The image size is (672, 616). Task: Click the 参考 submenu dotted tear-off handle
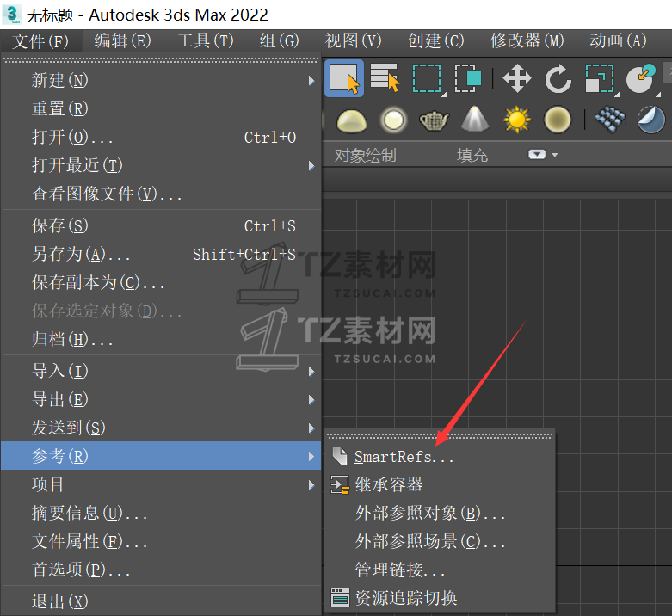coord(440,436)
